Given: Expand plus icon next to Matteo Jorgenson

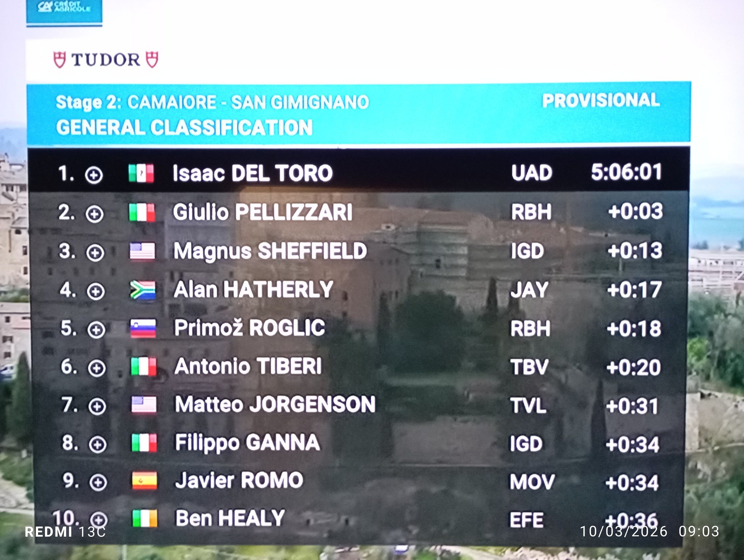Looking at the screenshot, I should click(97, 406).
